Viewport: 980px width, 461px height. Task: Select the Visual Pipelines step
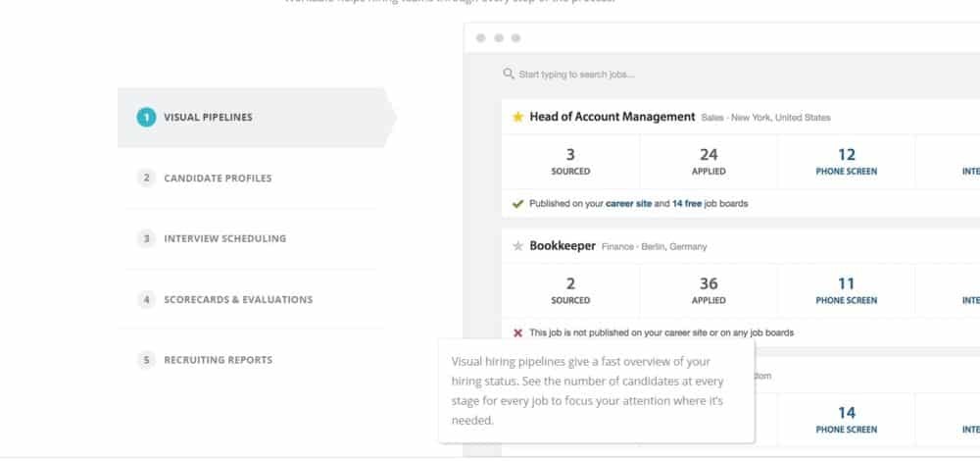(208, 118)
